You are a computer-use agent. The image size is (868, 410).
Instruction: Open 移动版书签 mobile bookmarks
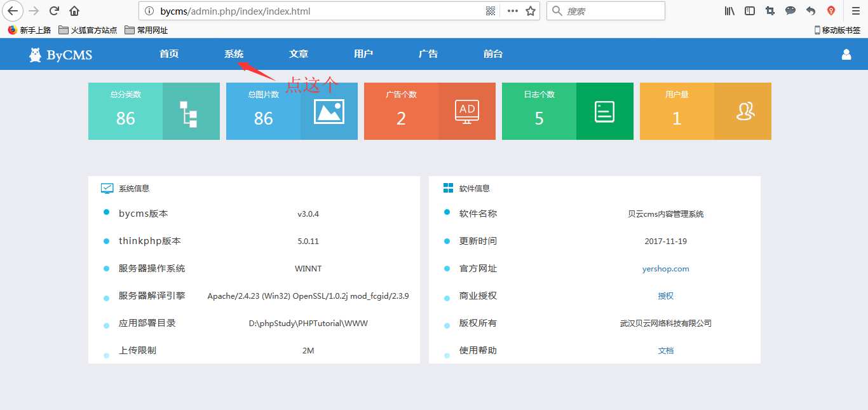(837, 30)
